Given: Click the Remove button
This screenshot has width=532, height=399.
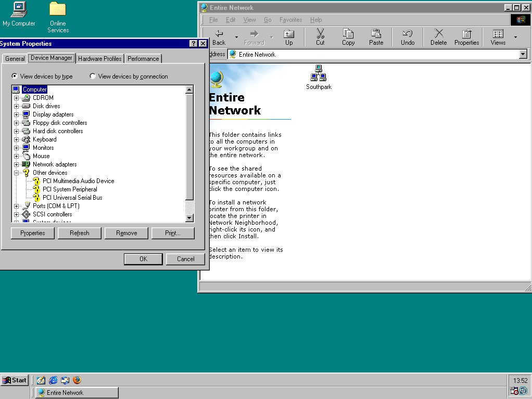Looking at the screenshot, I should click(x=126, y=233).
